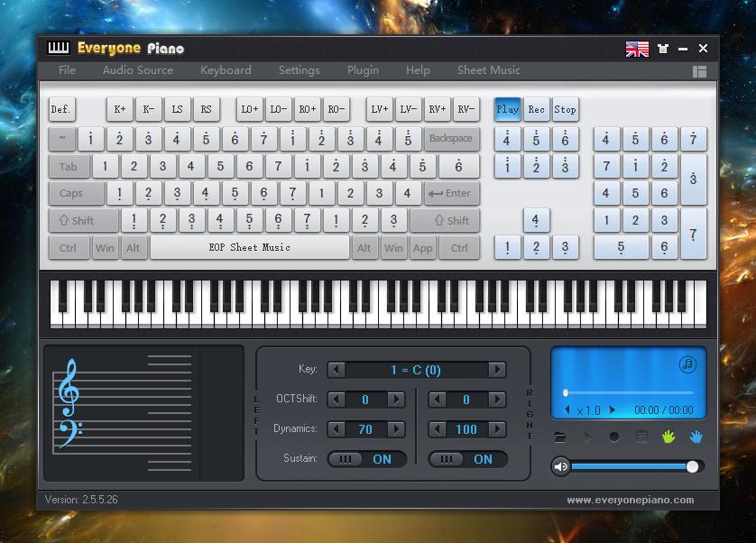Open the Plugin menu
The width and height of the screenshot is (756, 543).
coord(363,70)
